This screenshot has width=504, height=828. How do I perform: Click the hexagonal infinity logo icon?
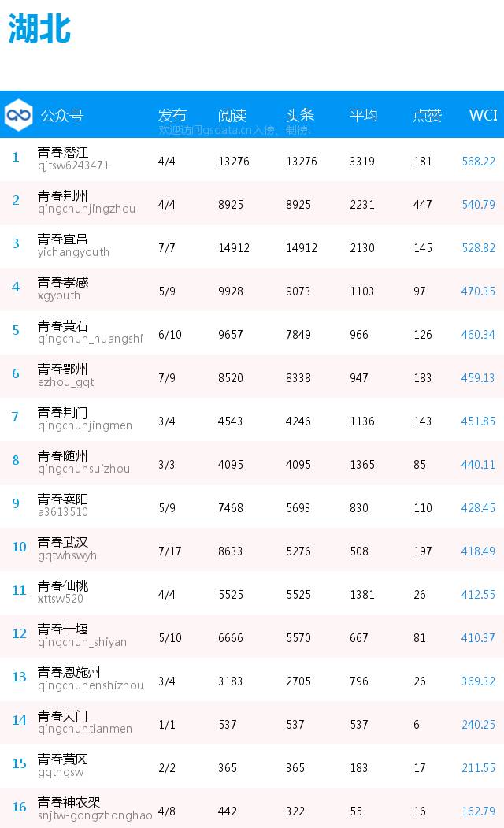(x=18, y=114)
